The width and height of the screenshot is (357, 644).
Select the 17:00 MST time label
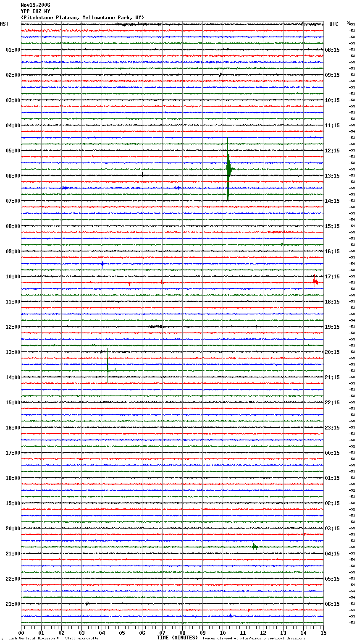(13, 453)
